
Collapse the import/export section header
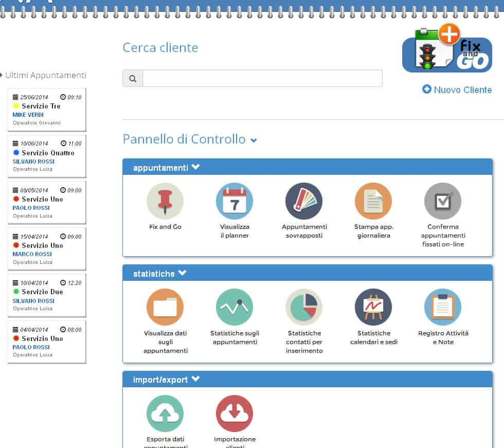(x=195, y=380)
